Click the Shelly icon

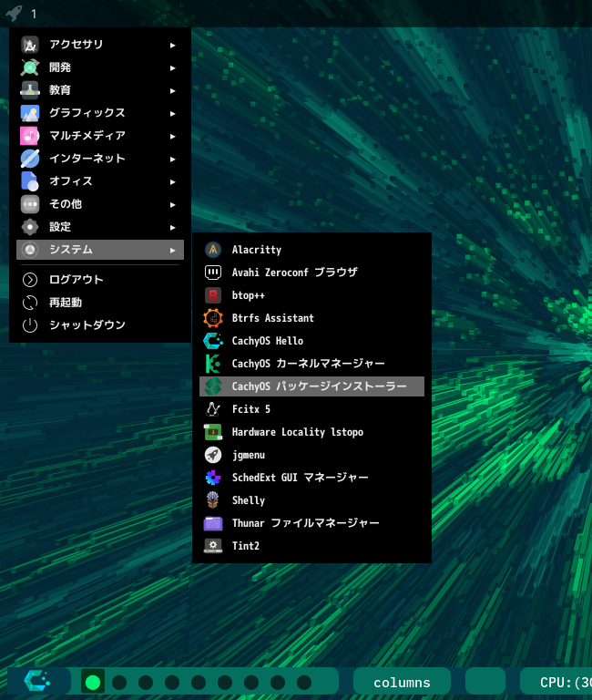[x=213, y=500]
